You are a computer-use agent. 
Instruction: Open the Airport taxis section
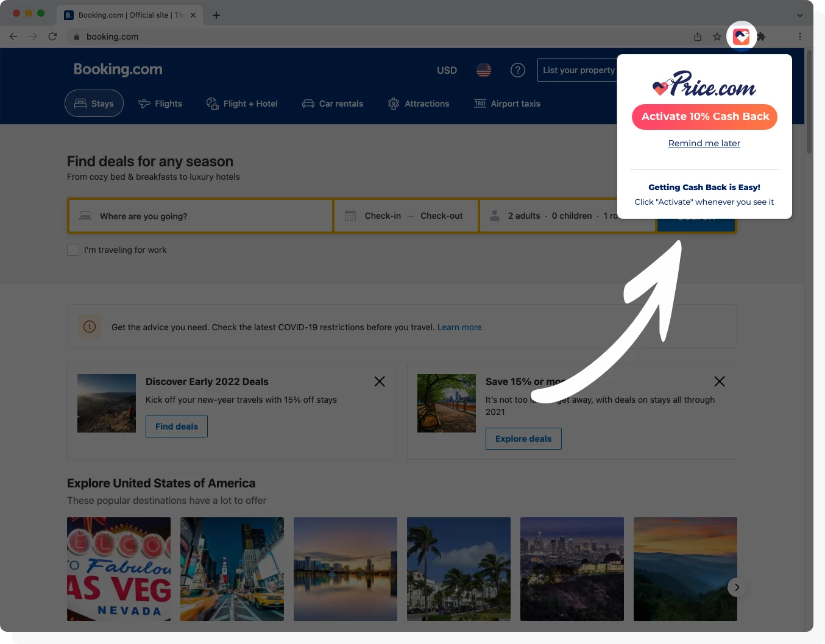pos(506,104)
